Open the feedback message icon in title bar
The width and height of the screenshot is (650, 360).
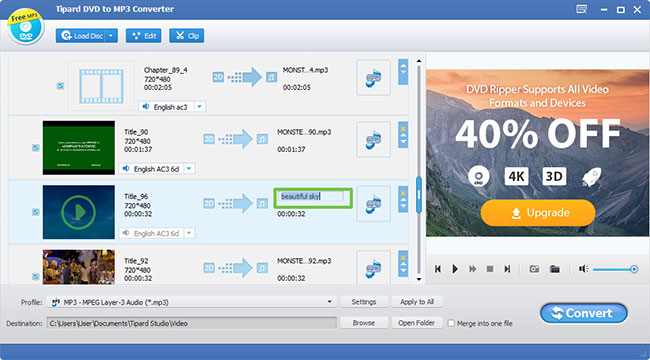point(582,9)
